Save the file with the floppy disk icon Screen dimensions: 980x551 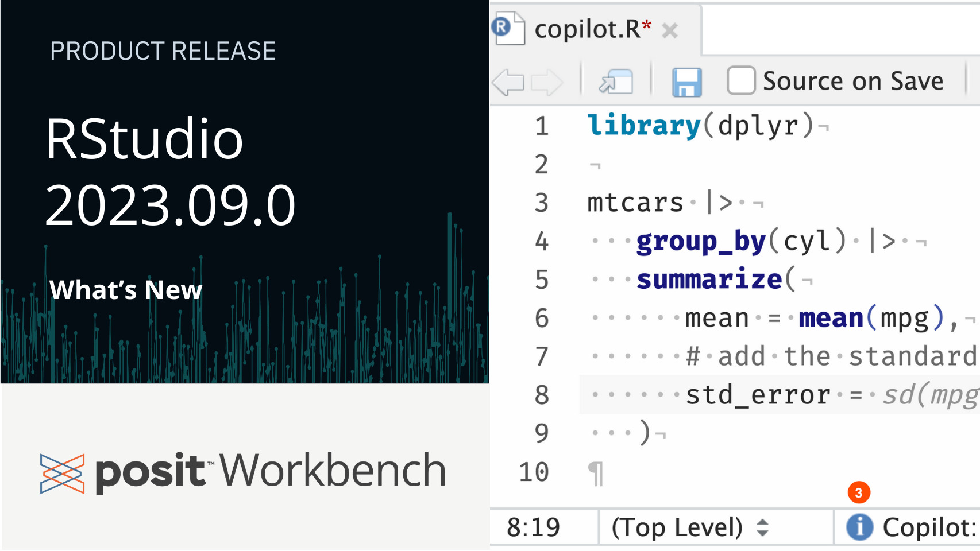point(686,82)
